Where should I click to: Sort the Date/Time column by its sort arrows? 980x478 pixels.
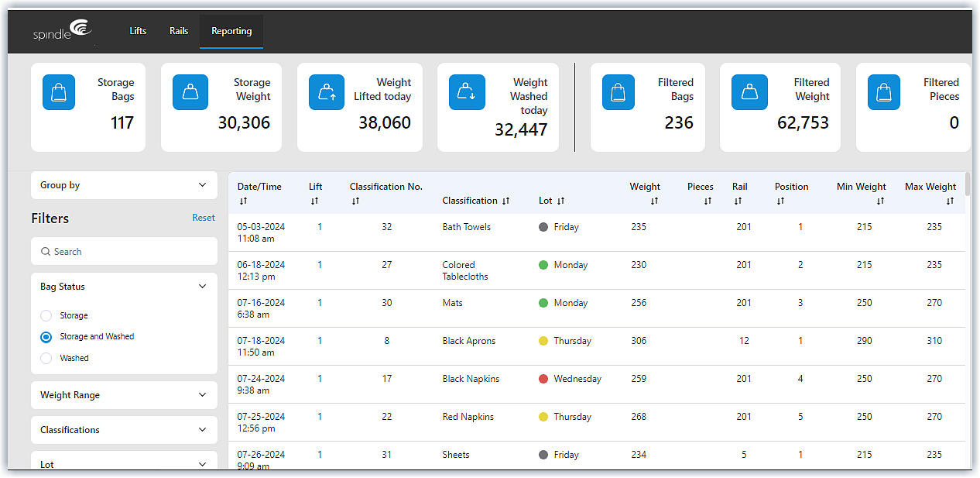(x=243, y=200)
